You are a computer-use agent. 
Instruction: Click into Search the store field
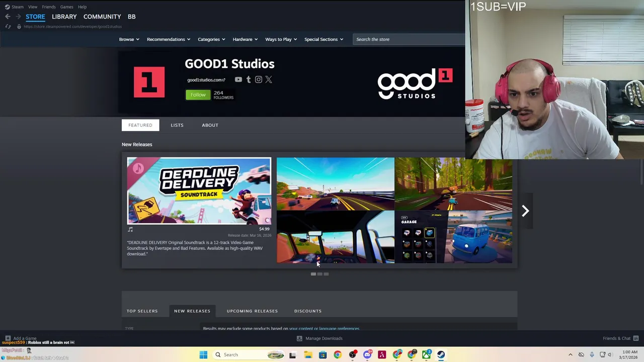coord(409,39)
